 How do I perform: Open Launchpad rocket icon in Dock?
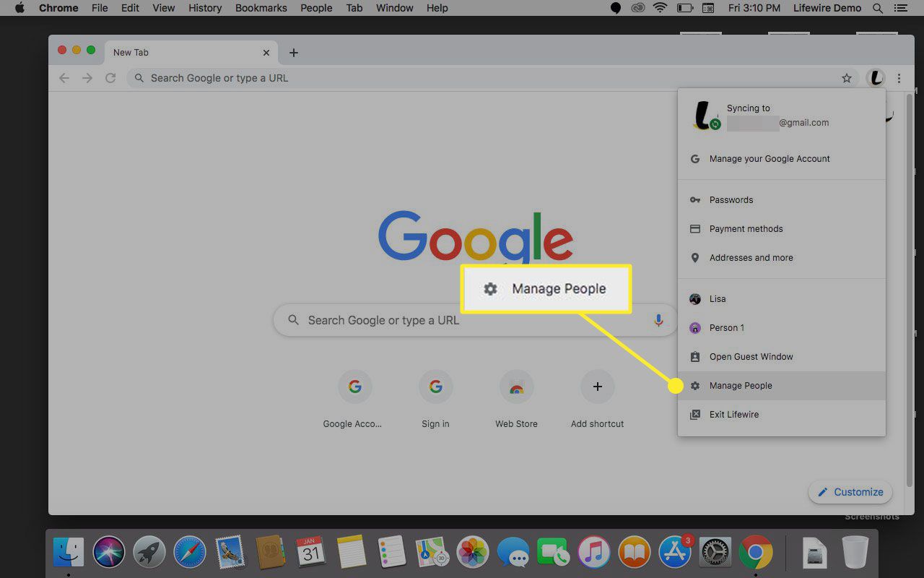coord(149,553)
